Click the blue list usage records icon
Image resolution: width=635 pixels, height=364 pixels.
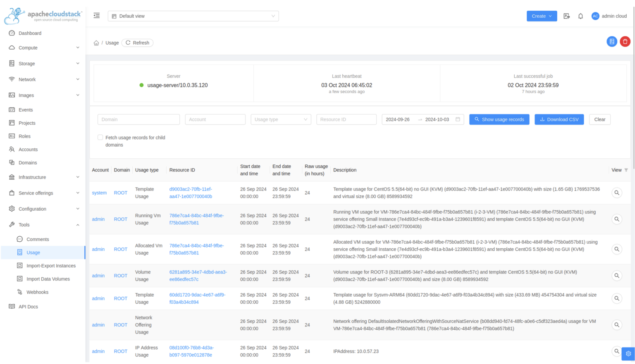pyautogui.click(x=612, y=41)
